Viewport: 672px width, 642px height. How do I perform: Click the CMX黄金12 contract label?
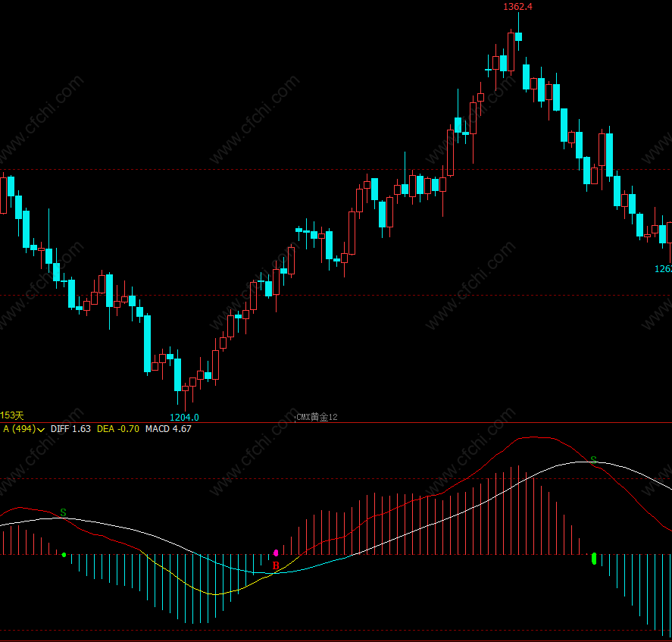click(x=317, y=417)
